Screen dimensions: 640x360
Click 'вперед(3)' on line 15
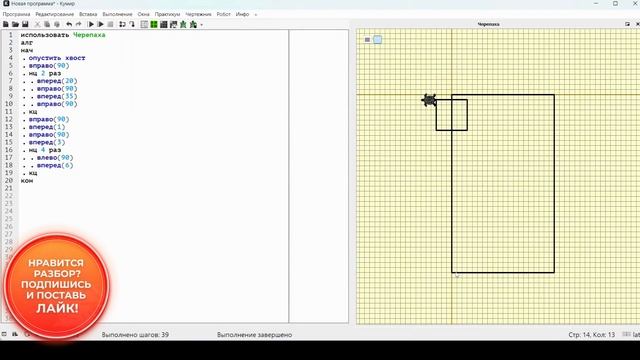pyautogui.click(x=47, y=142)
